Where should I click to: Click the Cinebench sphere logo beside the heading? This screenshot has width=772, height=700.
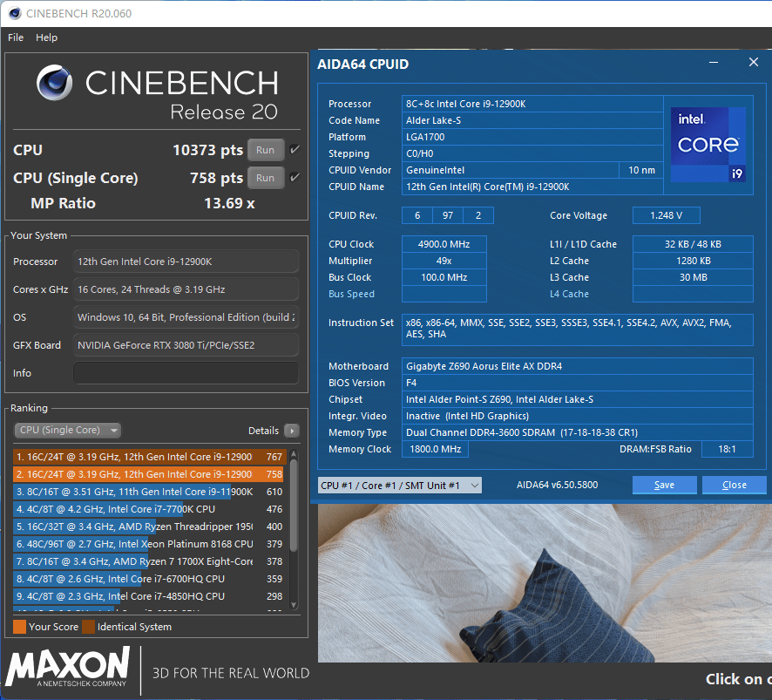pos(54,82)
